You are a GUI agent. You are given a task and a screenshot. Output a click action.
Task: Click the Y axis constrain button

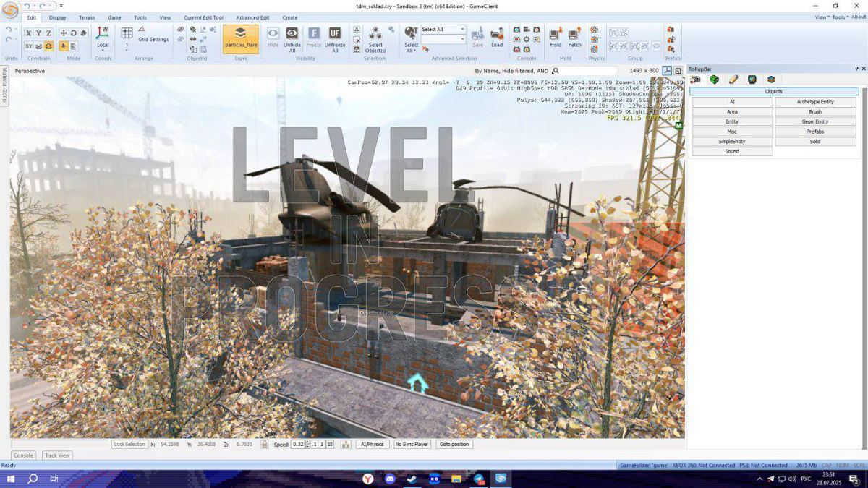(38, 33)
